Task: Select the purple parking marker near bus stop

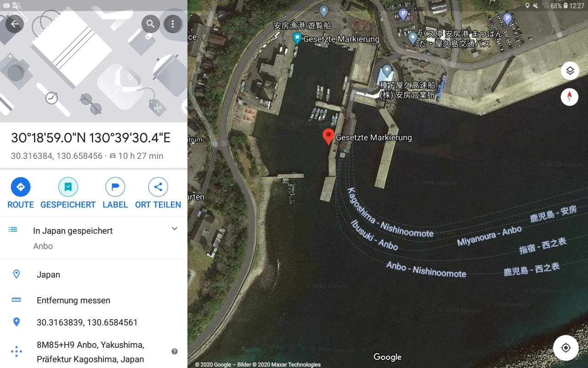Action: click(x=403, y=14)
